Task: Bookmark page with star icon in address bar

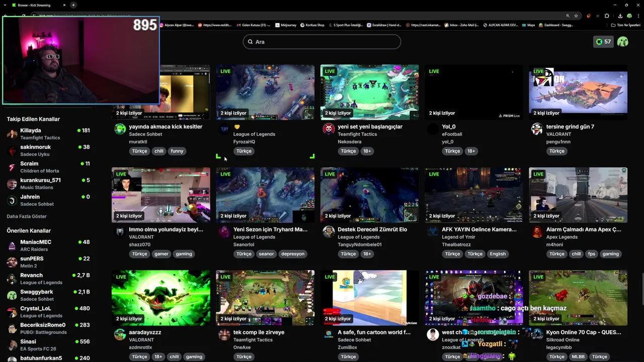Action: [576, 16]
